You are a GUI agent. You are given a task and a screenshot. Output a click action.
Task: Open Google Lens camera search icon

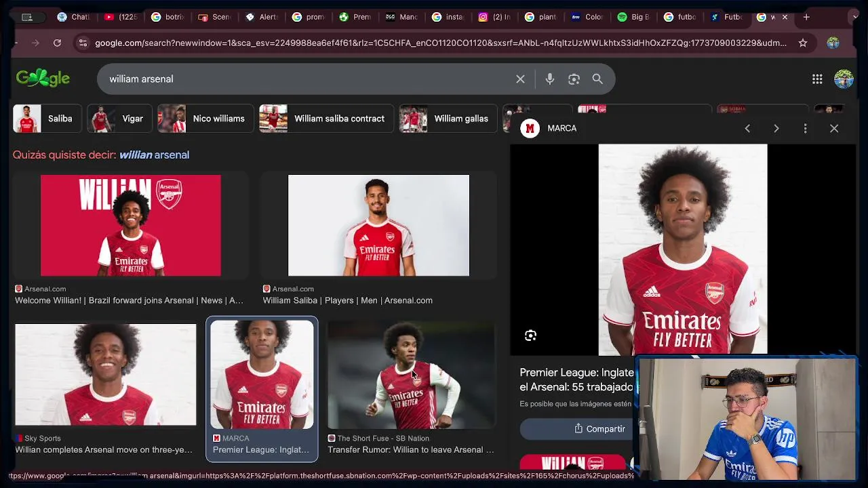574,79
